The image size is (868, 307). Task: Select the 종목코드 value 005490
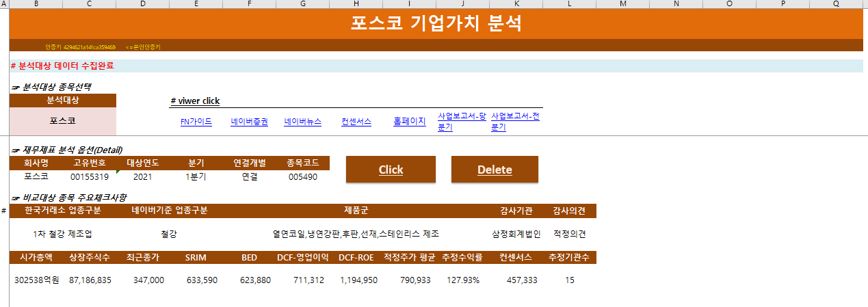pyautogui.click(x=303, y=176)
